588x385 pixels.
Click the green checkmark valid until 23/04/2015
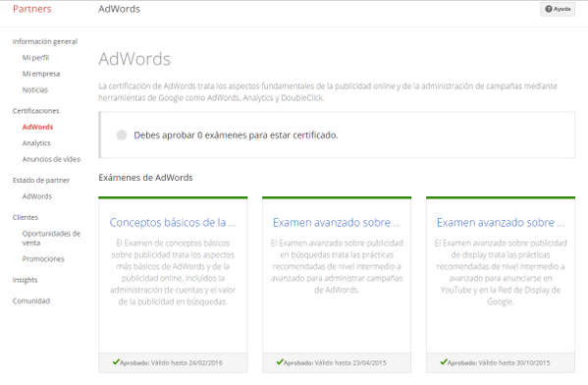[280, 362]
